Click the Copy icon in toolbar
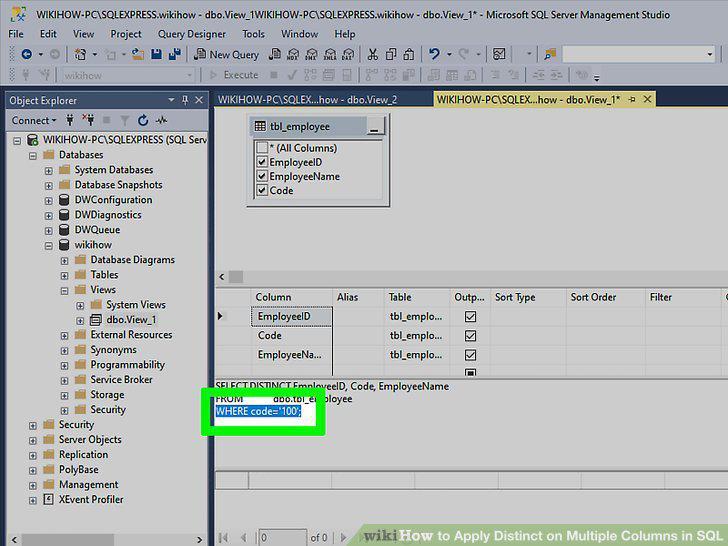The image size is (728, 546). point(391,54)
